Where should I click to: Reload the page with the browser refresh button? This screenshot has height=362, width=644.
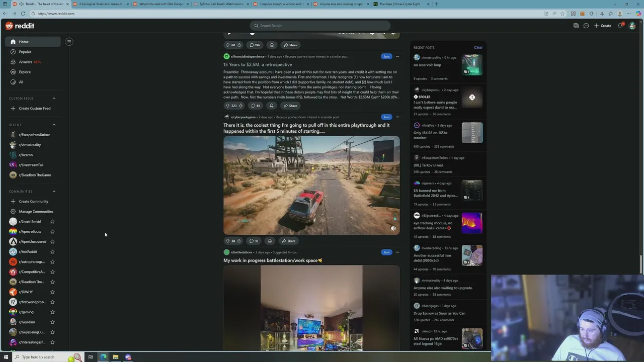(x=23, y=14)
